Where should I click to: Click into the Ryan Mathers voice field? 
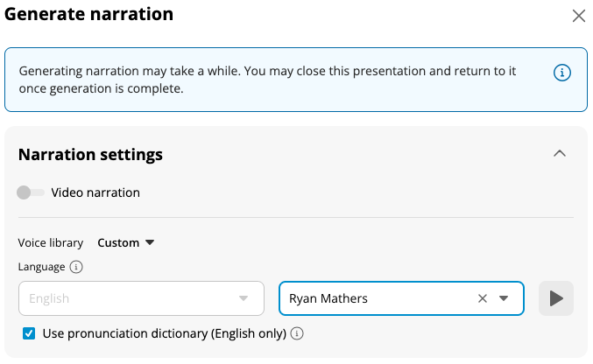pyautogui.click(x=377, y=298)
